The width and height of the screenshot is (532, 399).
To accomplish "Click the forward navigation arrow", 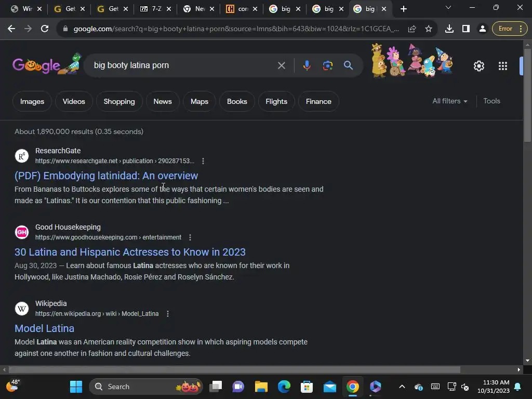I will (x=28, y=29).
